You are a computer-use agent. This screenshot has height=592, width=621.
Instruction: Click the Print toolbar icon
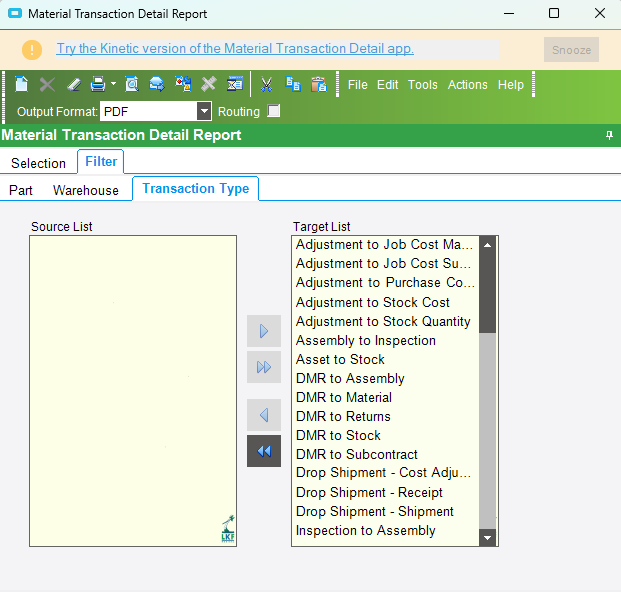98,84
